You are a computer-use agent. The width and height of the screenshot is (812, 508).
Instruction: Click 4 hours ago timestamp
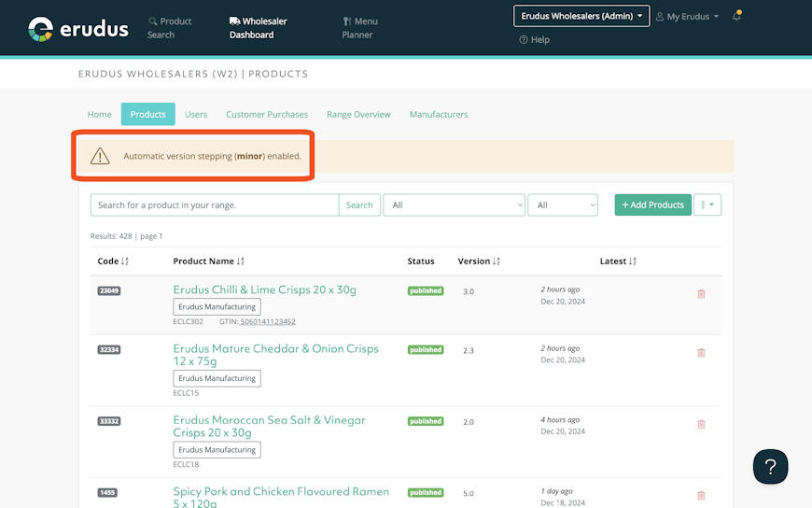pos(560,420)
